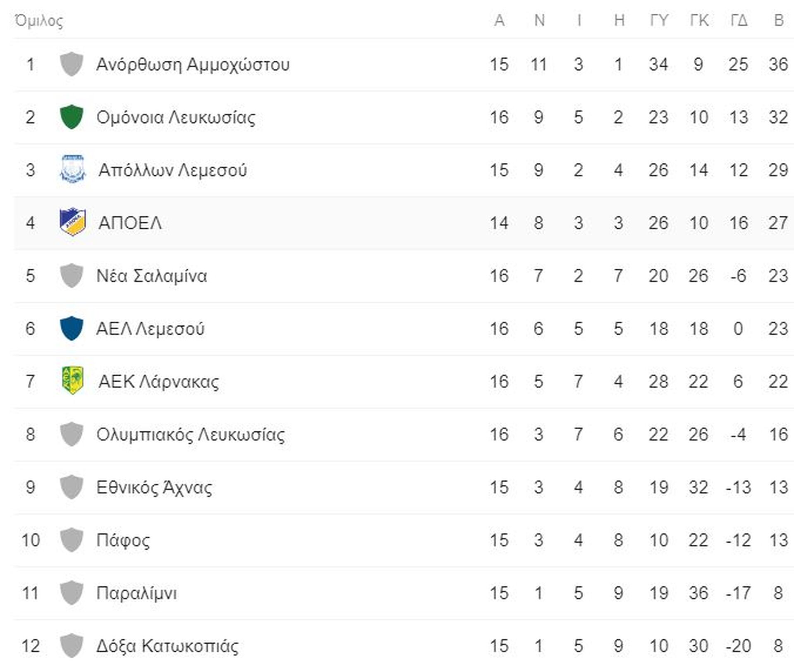794x672 pixels.
Task: Open the ΑΠΟΕΛ team name link
Action: tap(130, 223)
